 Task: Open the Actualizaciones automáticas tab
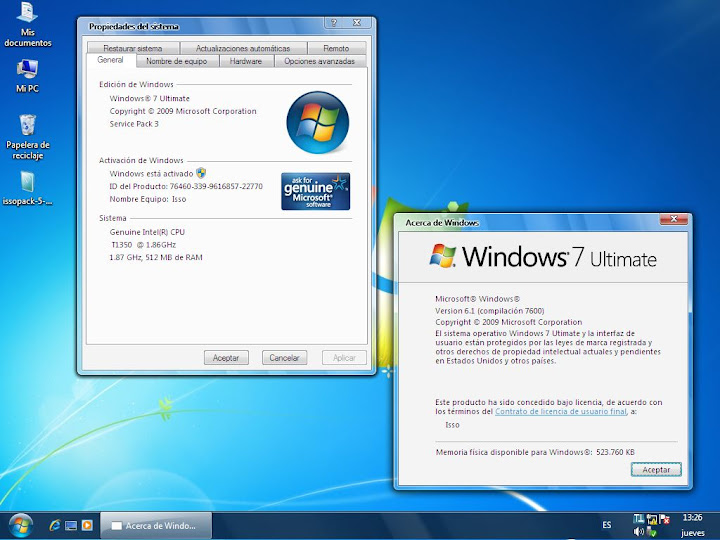(243, 48)
